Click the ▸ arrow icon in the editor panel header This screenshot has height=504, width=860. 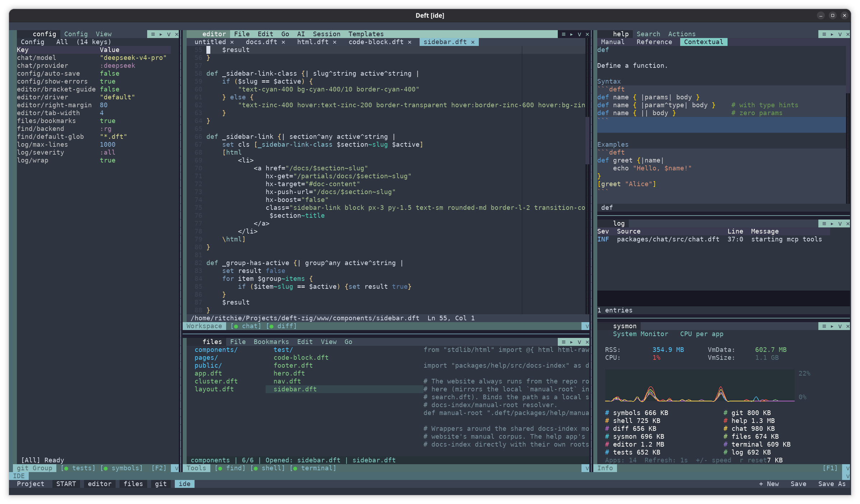pos(571,34)
